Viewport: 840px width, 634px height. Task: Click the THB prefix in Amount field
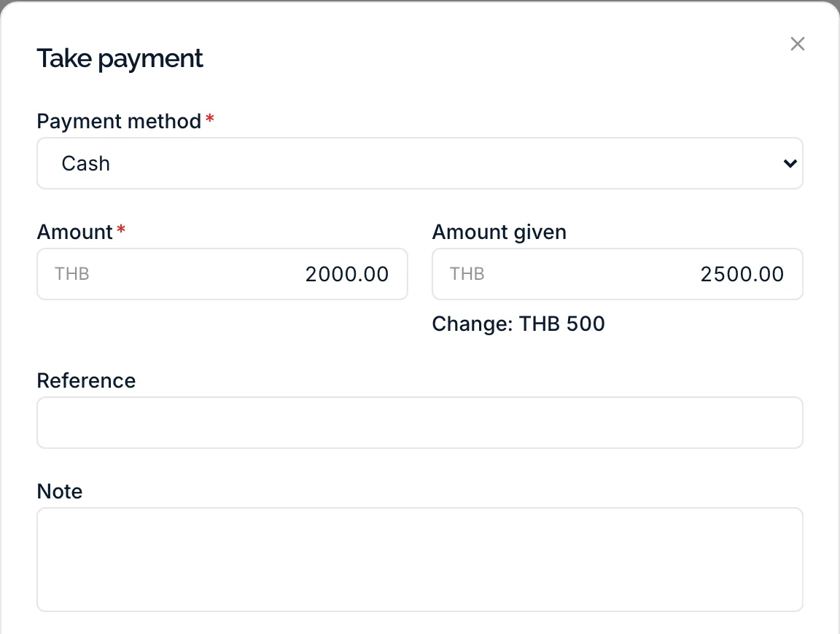(71, 273)
